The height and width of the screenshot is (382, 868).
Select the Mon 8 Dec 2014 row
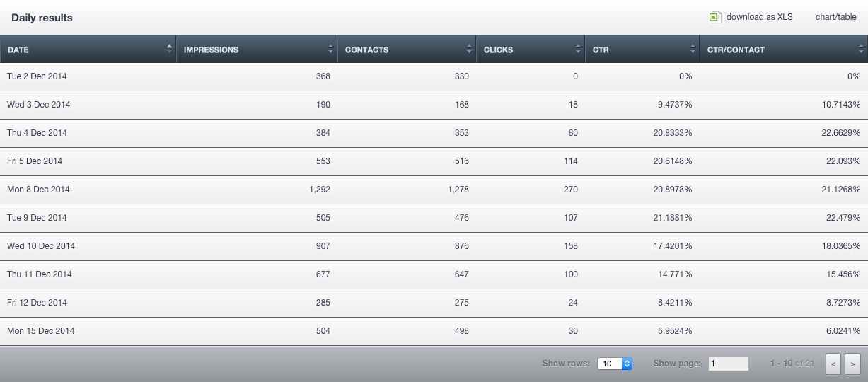tap(38, 190)
